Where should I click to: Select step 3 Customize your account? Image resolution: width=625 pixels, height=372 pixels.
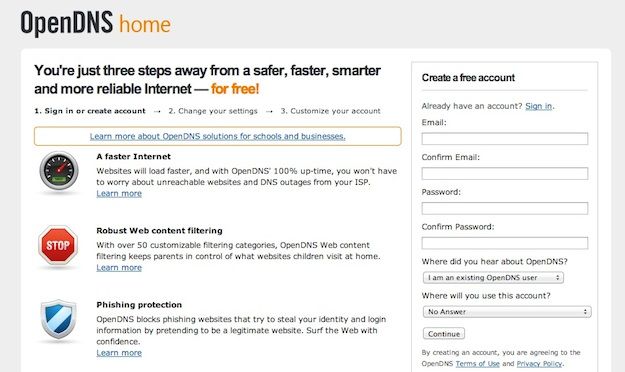[x=330, y=111]
